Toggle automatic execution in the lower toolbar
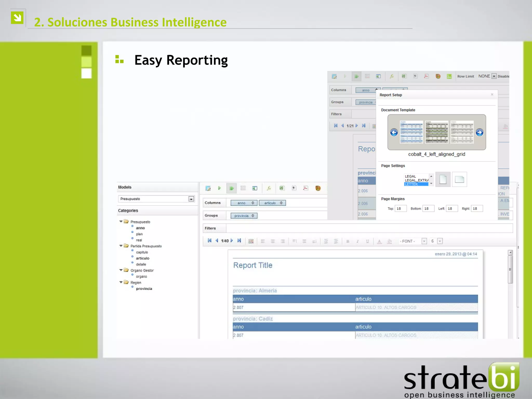The image size is (532, 399). pyautogui.click(x=231, y=188)
